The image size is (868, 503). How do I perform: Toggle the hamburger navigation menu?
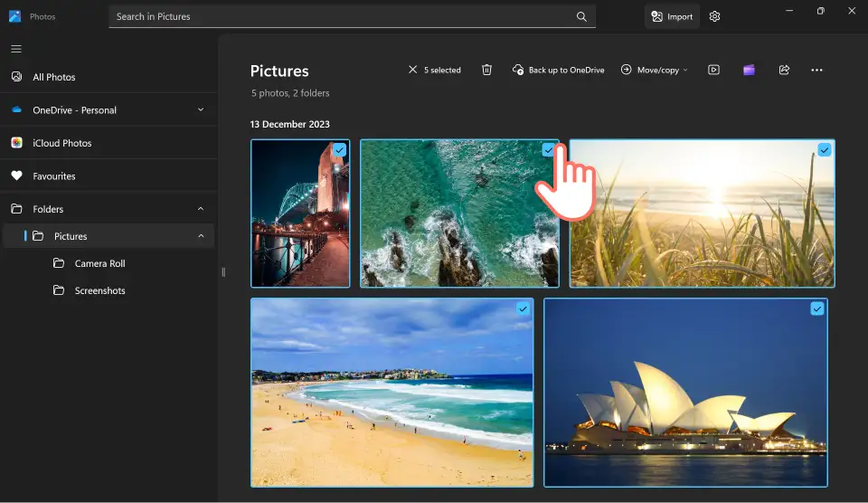point(16,49)
